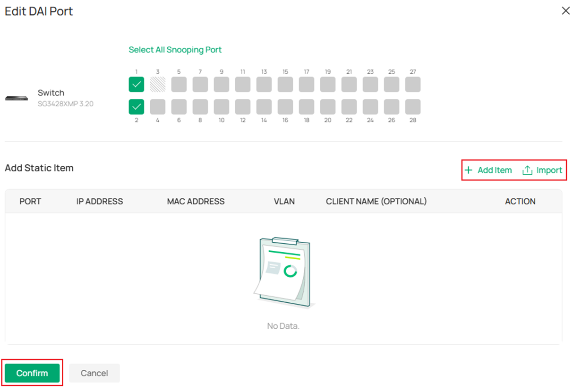
Task: Deselect port 1 on the switch
Action: 136,85
